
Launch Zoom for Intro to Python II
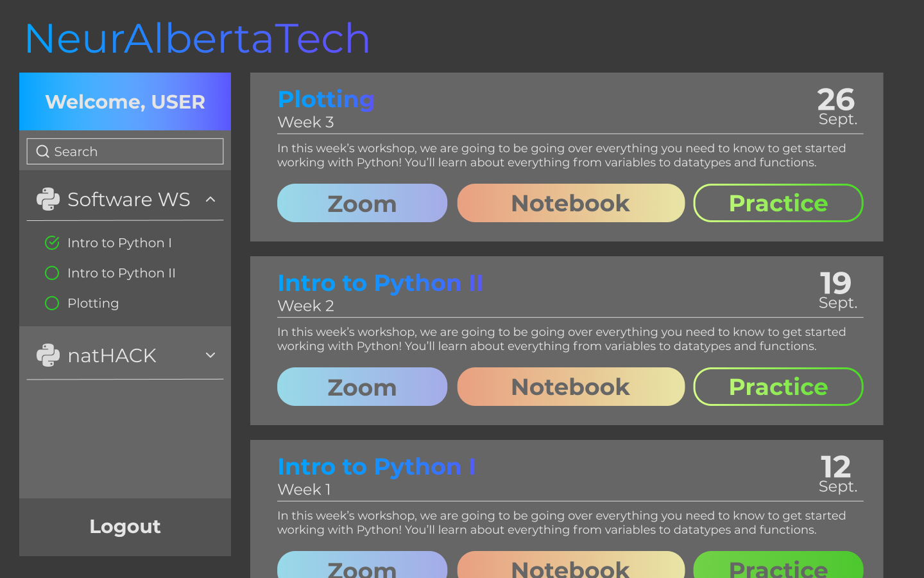click(362, 387)
